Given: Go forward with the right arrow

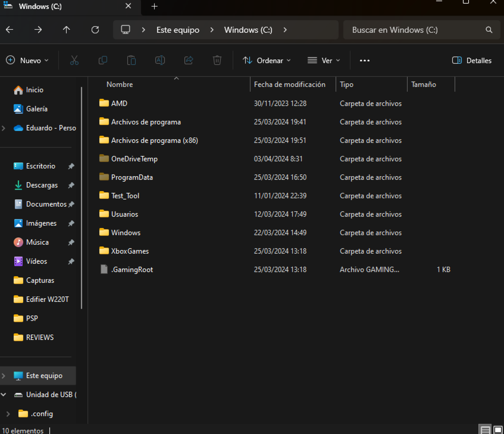Looking at the screenshot, I should tap(38, 30).
